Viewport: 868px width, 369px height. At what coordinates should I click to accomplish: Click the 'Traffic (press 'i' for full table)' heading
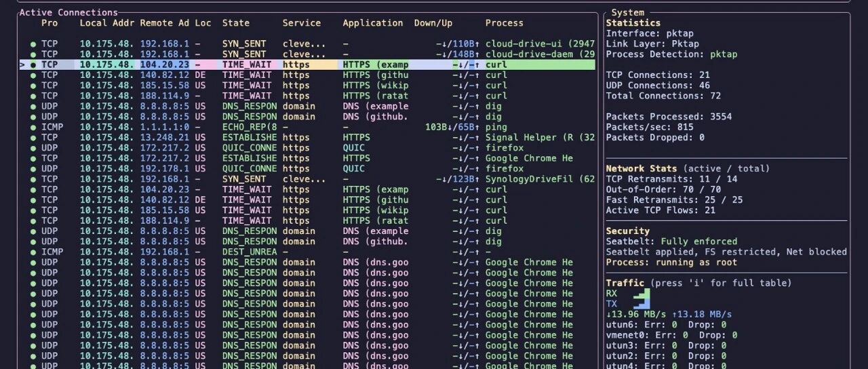(699, 283)
